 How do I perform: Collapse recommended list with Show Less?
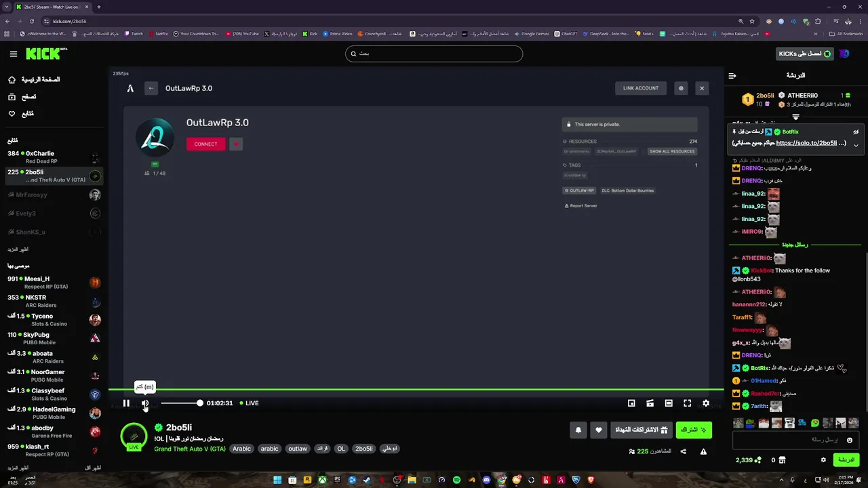(x=92, y=468)
